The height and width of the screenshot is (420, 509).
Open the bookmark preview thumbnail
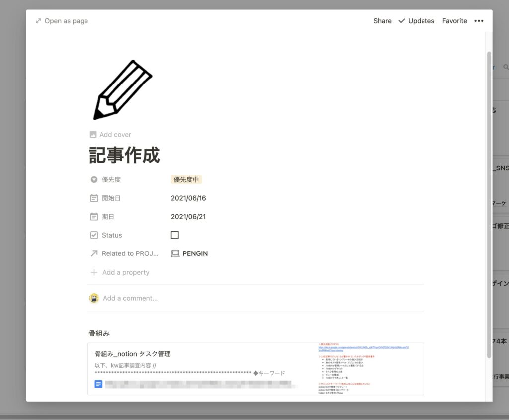pos(370,369)
